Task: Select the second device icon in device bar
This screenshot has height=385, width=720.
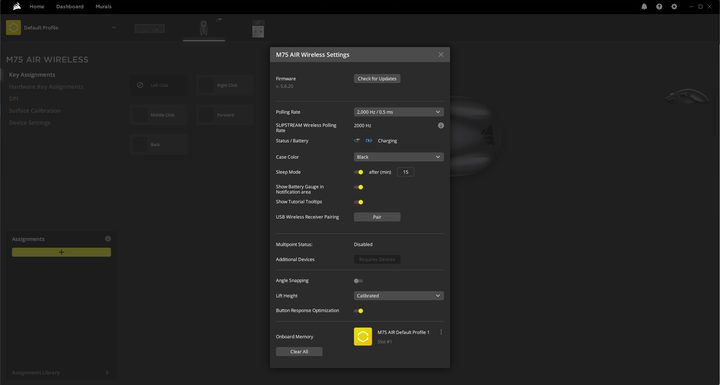Action: pyautogui.click(x=258, y=29)
